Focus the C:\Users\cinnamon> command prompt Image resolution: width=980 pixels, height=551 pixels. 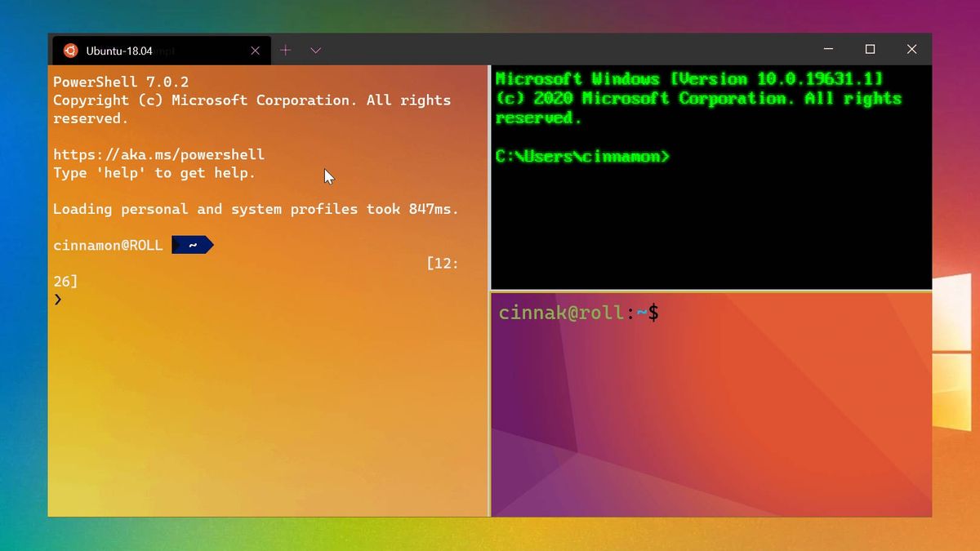582,156
